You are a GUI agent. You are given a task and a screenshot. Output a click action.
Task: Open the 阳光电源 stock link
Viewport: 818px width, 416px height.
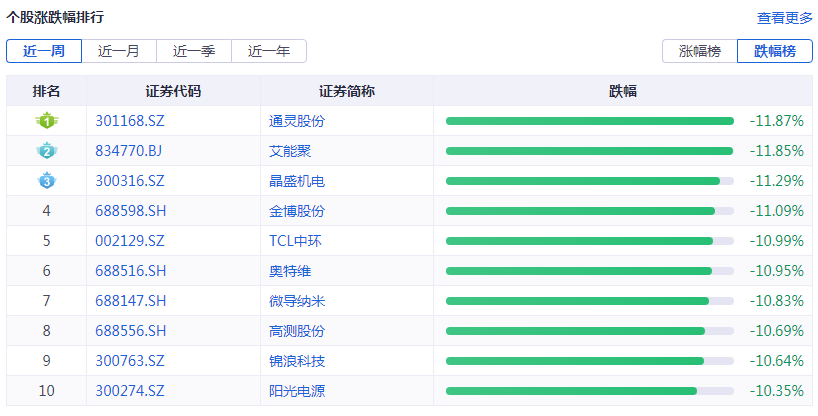pyautogui.click(x=297, y=391)
